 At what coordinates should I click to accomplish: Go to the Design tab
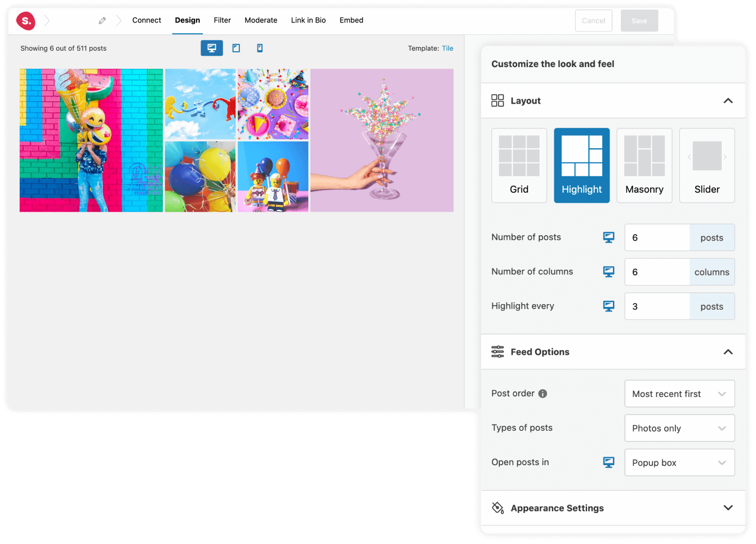[x=188, y=20]
